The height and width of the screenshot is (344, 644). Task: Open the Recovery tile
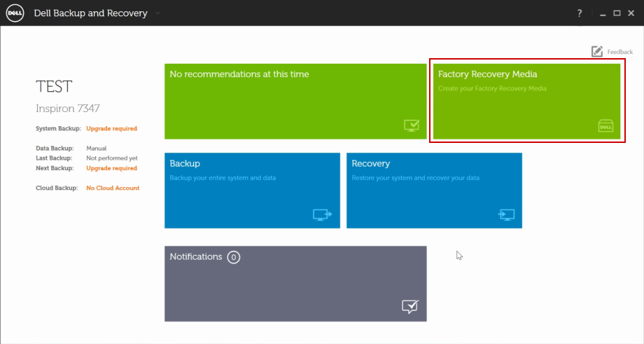434,191
